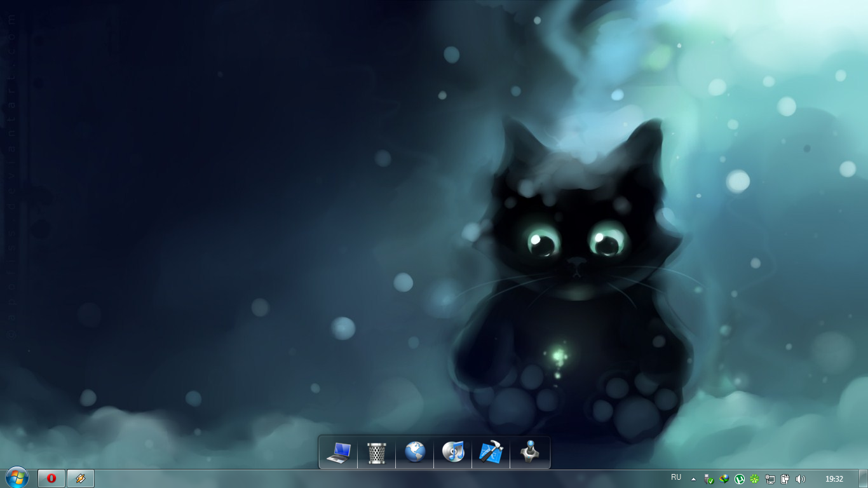
Task: Open the power plug battery tray icon
Action: pyautogui.click(x=785, y=479)
